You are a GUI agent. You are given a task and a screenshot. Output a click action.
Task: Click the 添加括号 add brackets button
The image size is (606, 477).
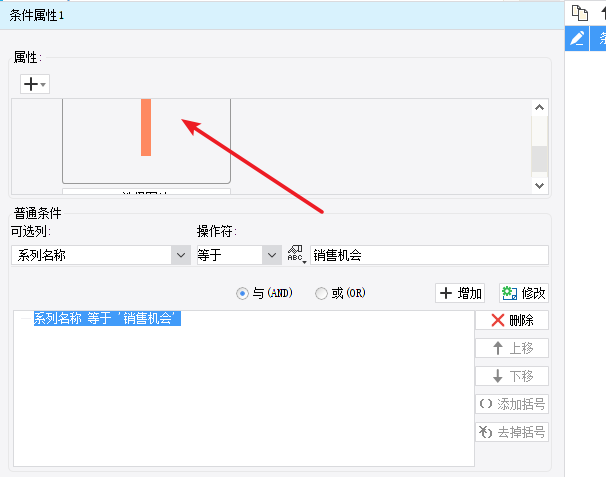[x=512, y=404]
